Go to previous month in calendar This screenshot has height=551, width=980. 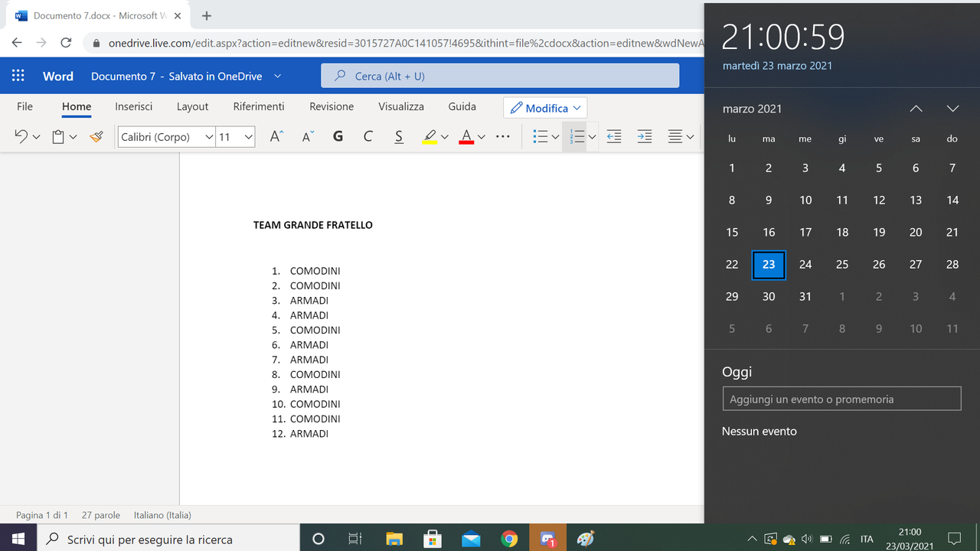pos(916,109)
